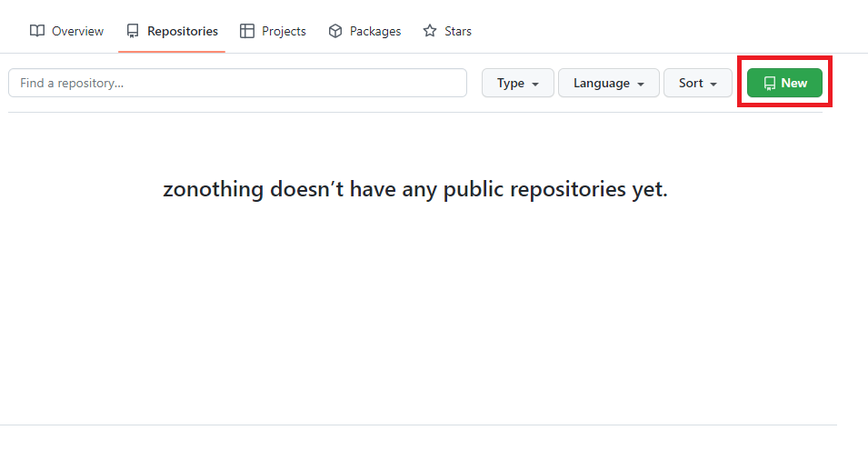Select the Repositories tab
This screenshot has height=450, width=868.
tap(172, 31)
